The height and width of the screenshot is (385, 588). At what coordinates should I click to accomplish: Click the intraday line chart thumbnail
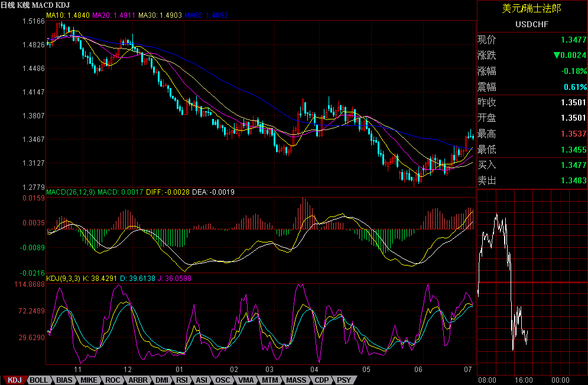click(x=532, y=282)
